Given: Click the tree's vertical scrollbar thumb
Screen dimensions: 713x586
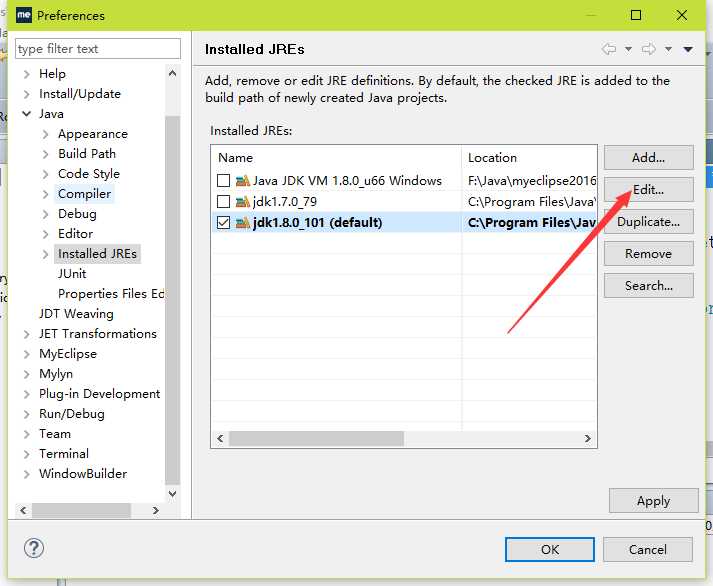Looking at the screenshot, I should (x=172, y=300).
